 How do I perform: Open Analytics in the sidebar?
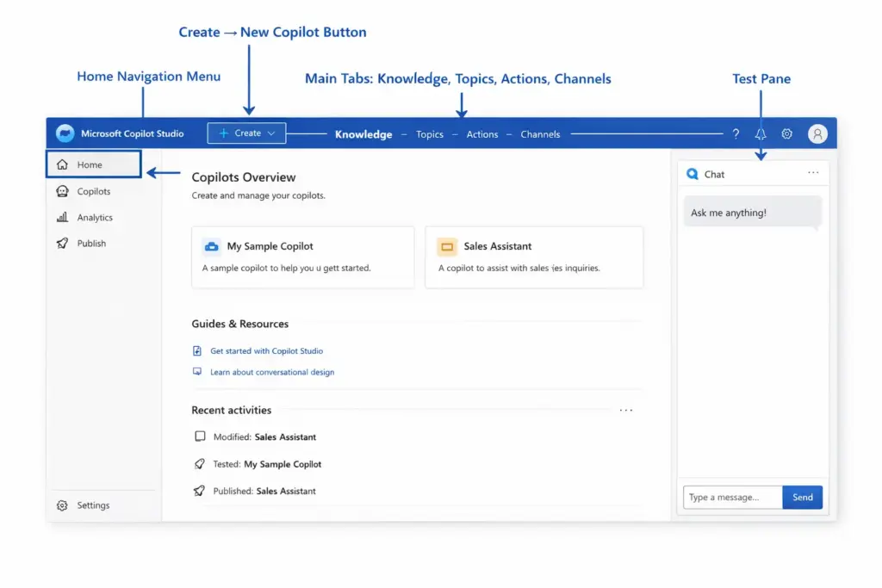pos(94,217)
